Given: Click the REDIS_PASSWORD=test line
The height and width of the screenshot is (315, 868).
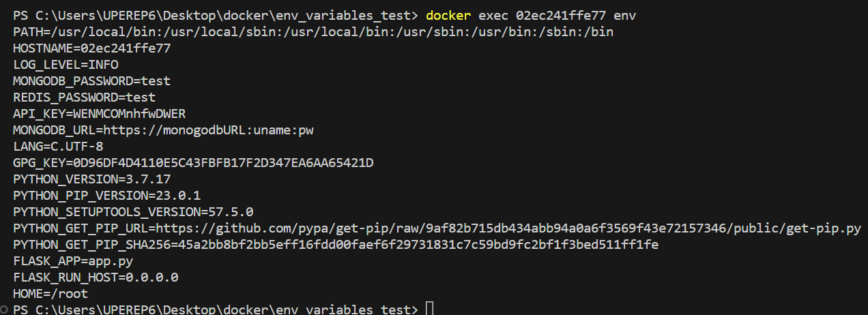Looking at the screenshot, I should tap(84, 97).
